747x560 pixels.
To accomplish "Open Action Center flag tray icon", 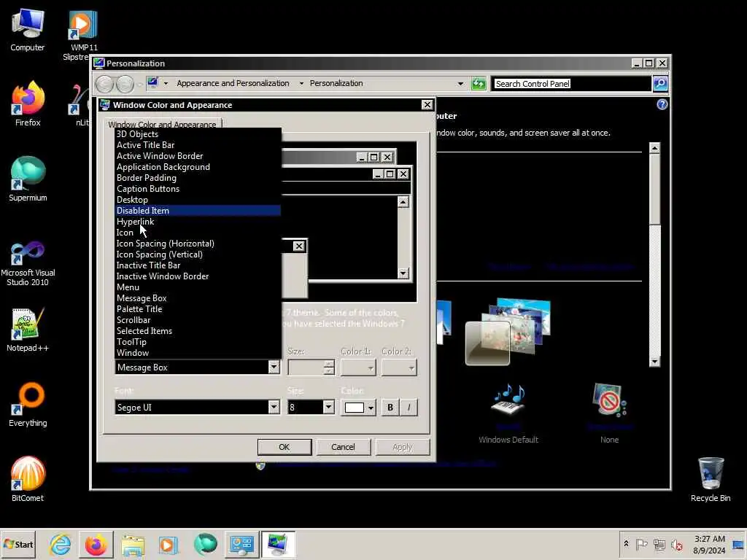I will [642, 544].
